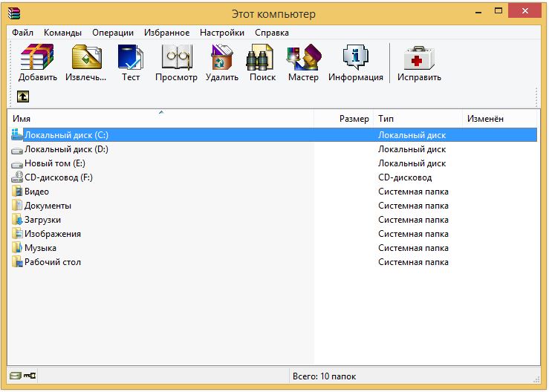Viewport: 549px width, 392px height.
Task: Select the Локальный диск (D:) name
Action: pos(67,149)
